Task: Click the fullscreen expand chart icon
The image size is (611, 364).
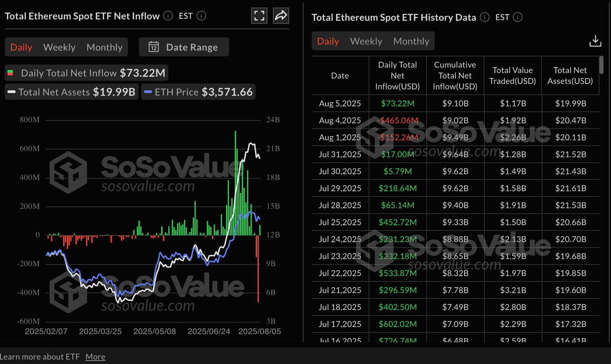Action: (x=259, y=16)
